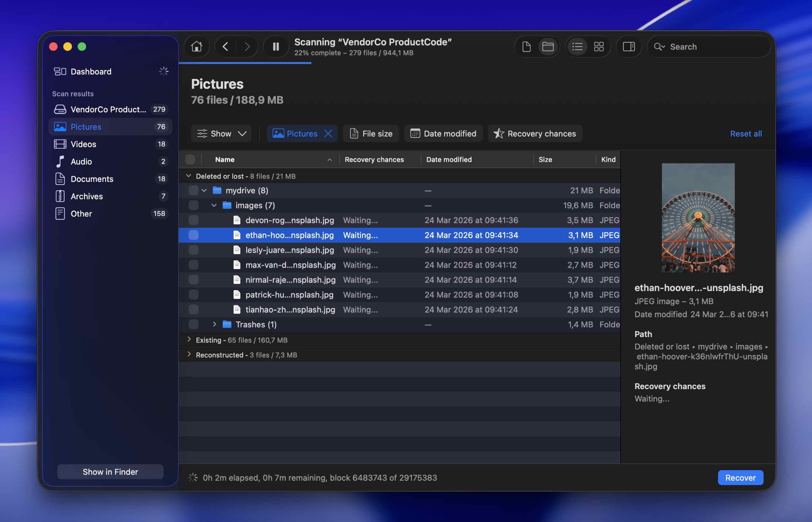Open the search magnifier options
This screenshot has width=812, height=522.
tap(659, 46)
